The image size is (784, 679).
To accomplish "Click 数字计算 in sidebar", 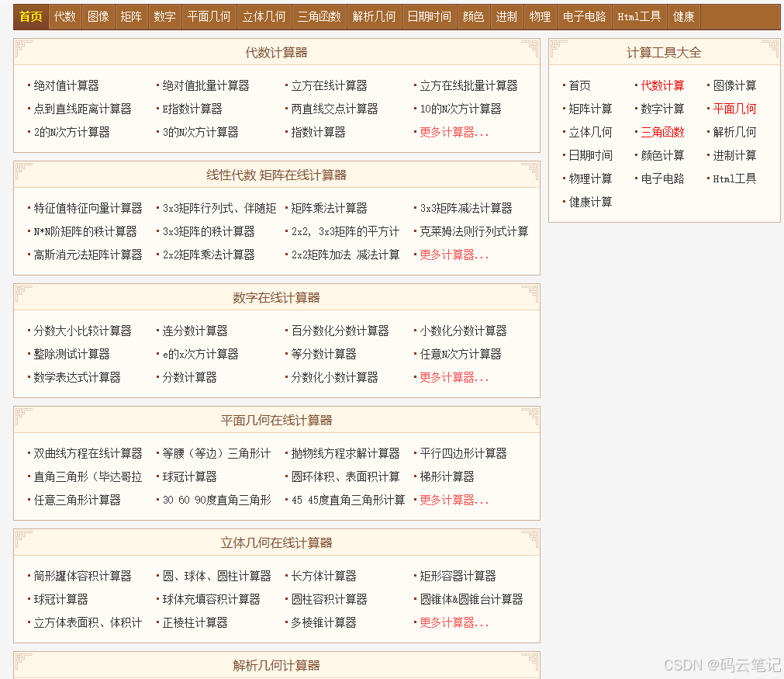I will pos(662,109).
